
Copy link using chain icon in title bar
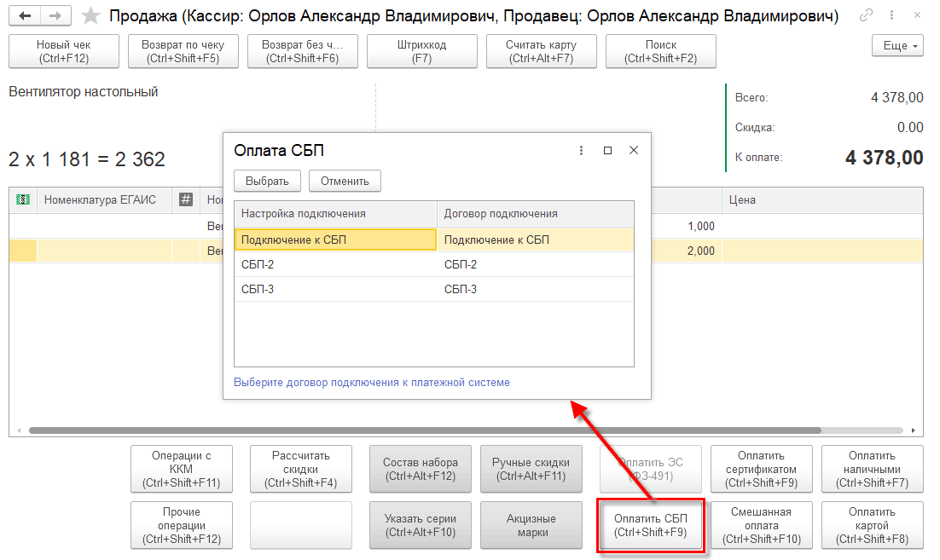point(866,15)
